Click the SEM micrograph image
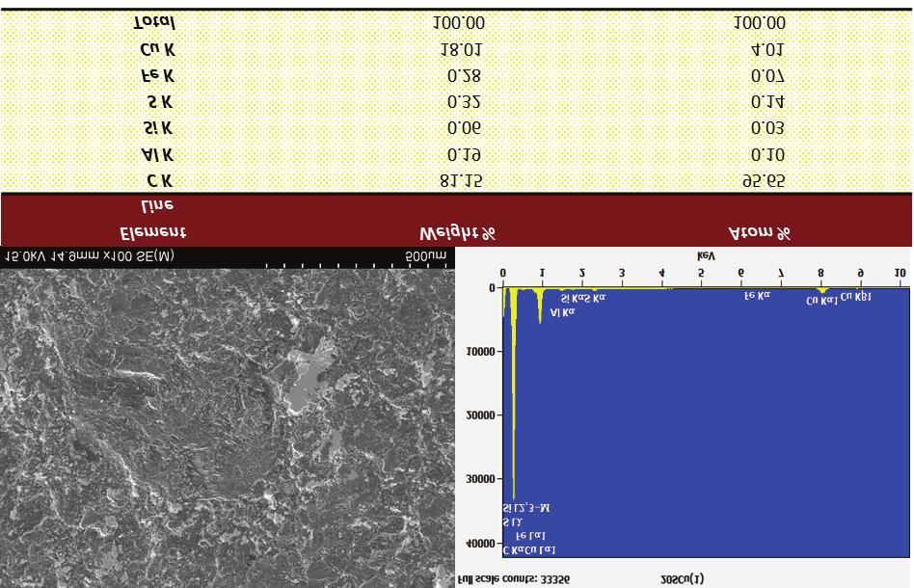The height and width of the screenshot is (588, 914). [x=227, y=428]
